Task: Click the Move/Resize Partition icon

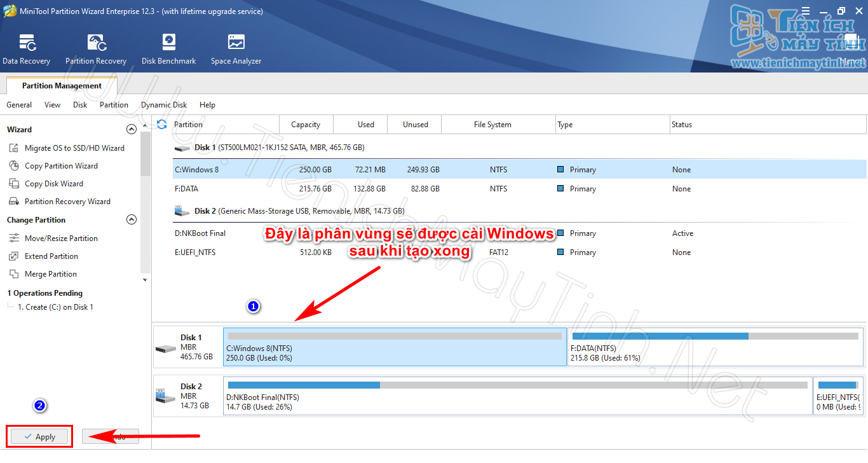Action: point(14,238)
